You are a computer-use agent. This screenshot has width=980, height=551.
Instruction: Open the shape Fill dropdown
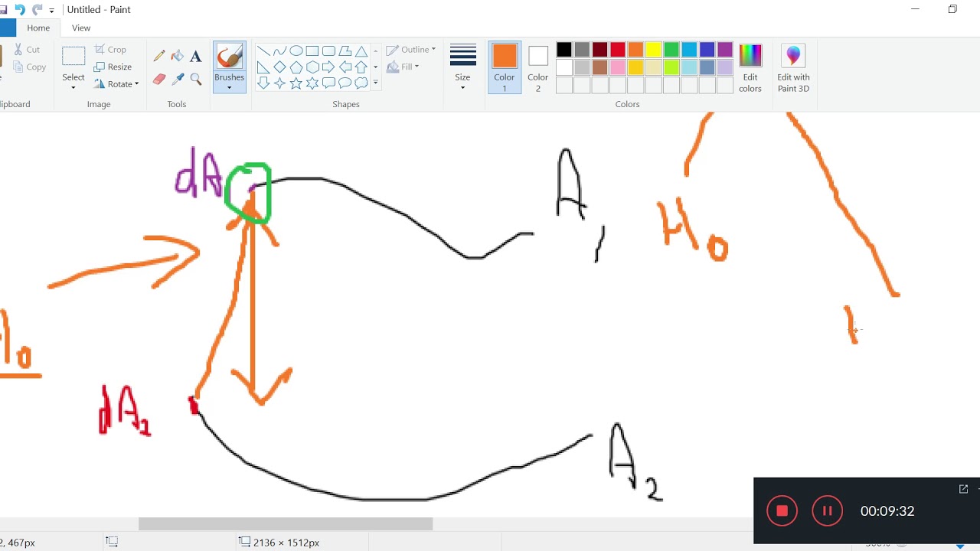pyautogui.click(x=403, y=67)
